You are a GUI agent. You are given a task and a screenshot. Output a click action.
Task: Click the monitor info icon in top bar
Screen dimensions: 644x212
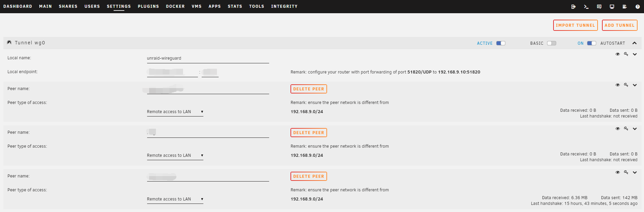[612, 6]
